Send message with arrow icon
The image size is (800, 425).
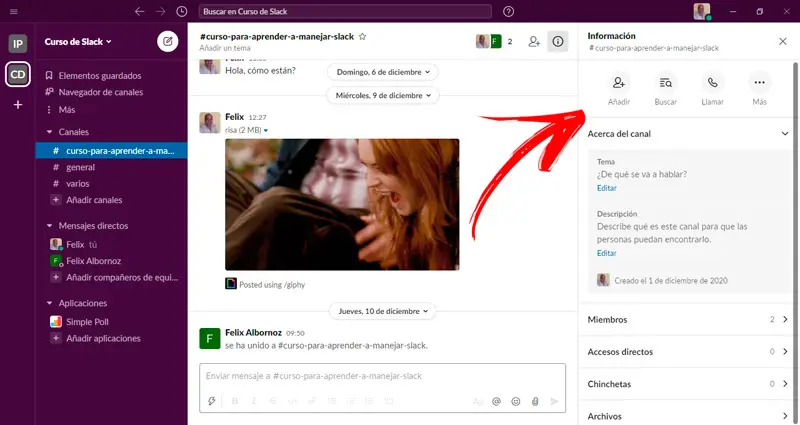click(x=554, y=402)
